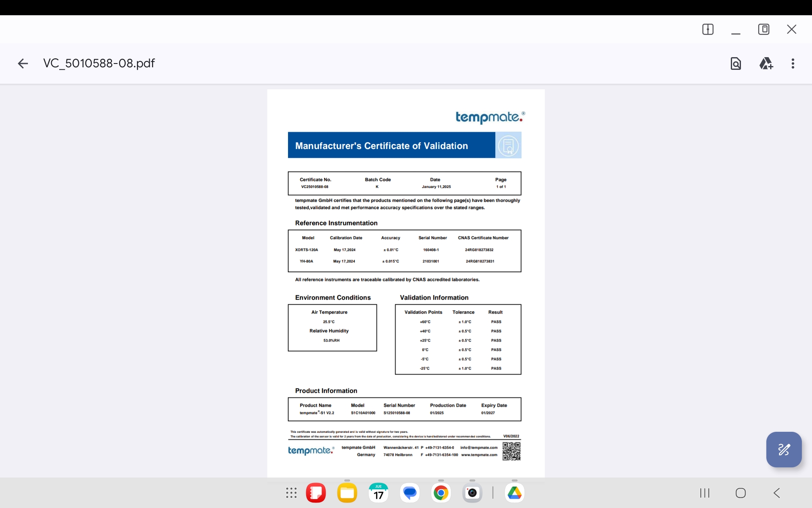This screenshot has width=812, height=508.
Task: Open the three-dot more options menu
Action: (x=793, y=63)
